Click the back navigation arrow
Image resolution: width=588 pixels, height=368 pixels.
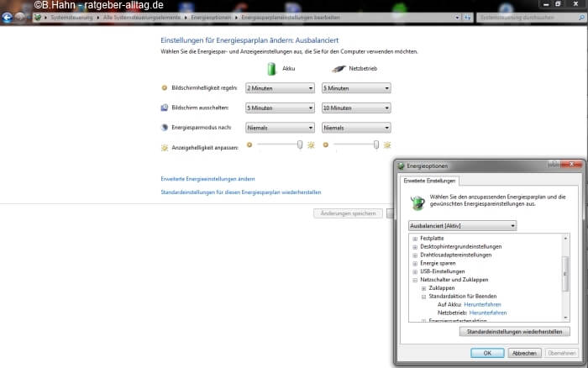(7, 17)
